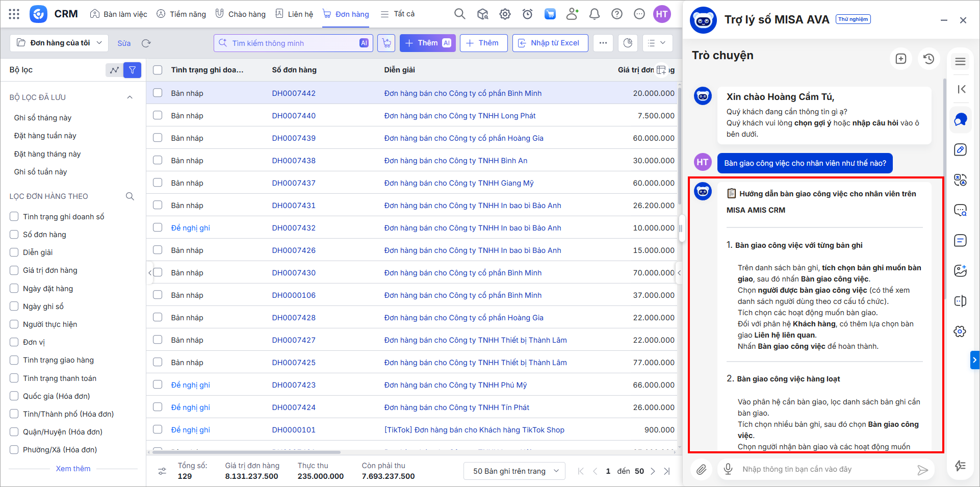
Task: Start a new chat with plus icon
Action: [901, 59]
